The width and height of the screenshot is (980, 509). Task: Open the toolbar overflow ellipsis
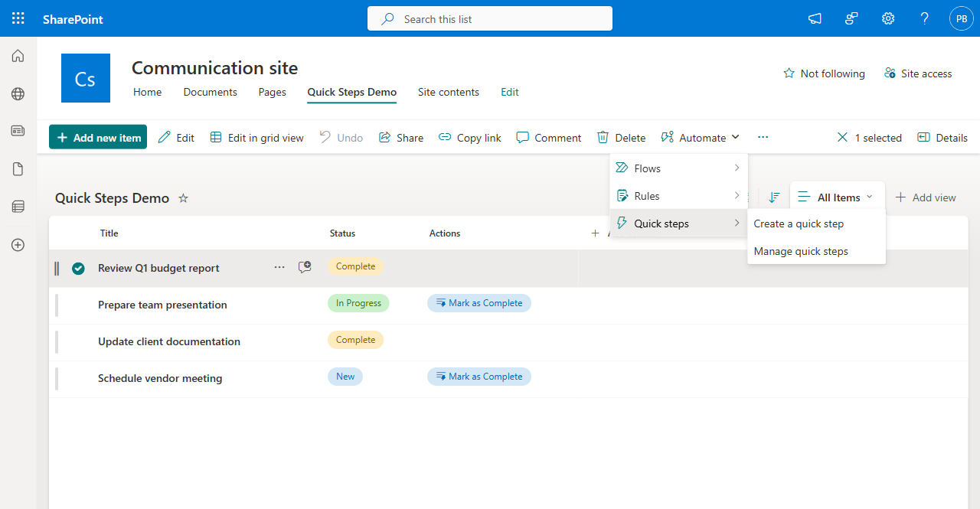[x=763, y=137]
